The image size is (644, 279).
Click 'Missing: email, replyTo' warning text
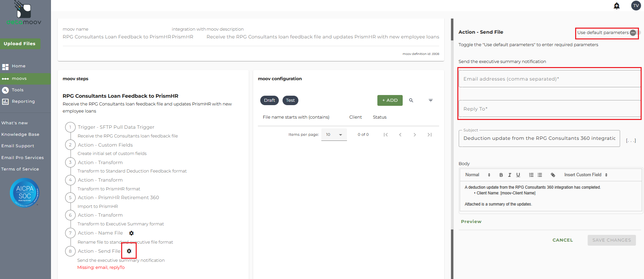[x=101, y=268]
